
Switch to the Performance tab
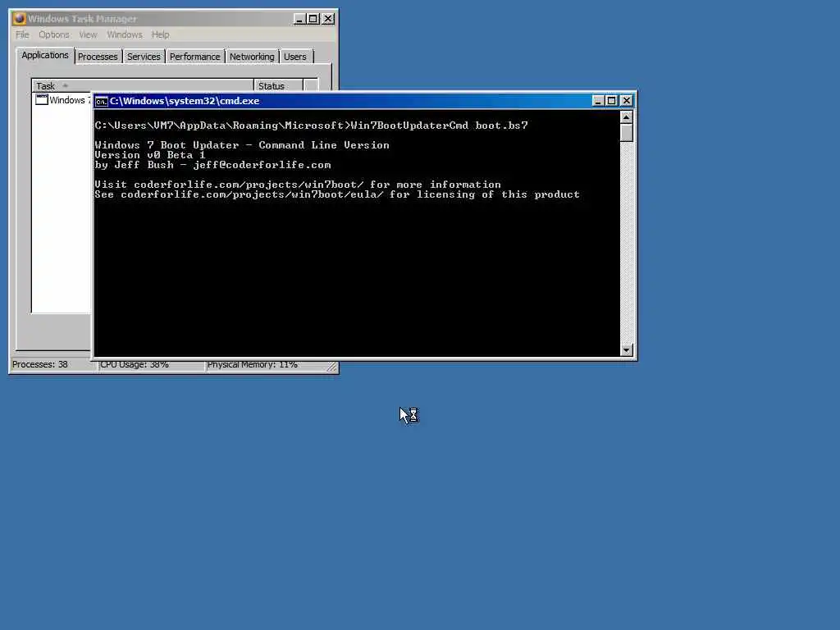point(194,57)
